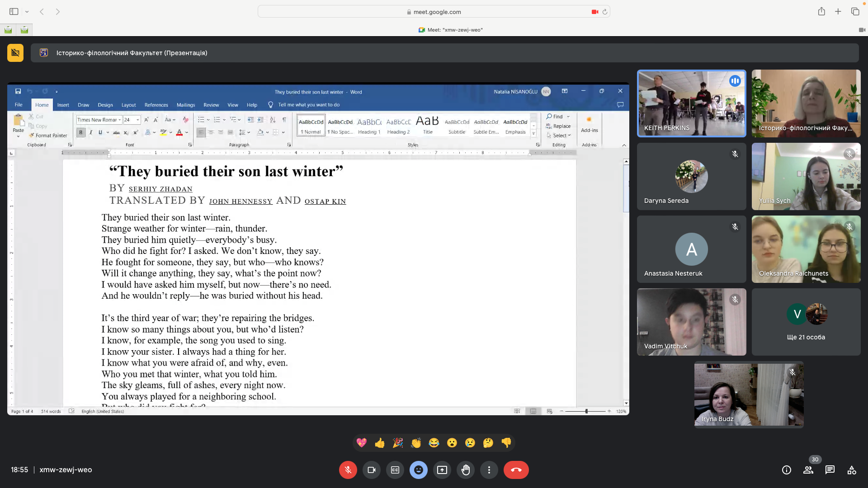Send surprised face reaction

(452, 443)
